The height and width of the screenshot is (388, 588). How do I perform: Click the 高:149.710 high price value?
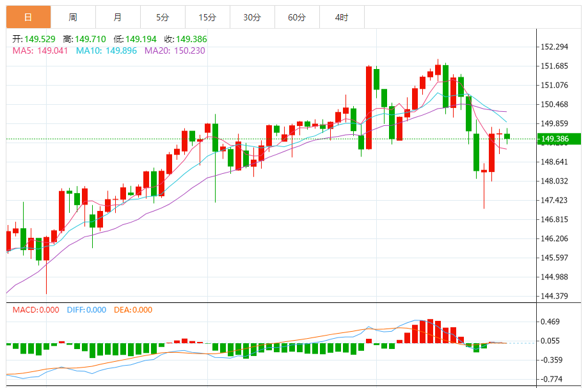(x=84, y=39)
